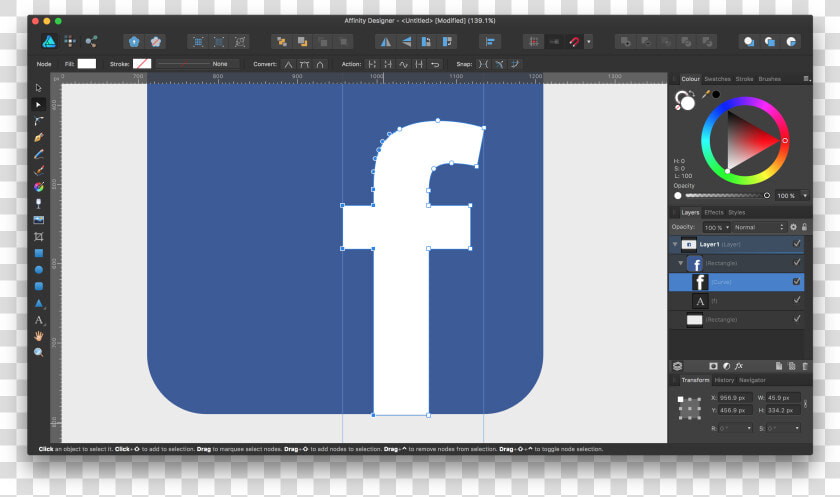This screenshot has width=840, height=497.
Task: Select the Node tool in left toolbar
Action: pos(39,104)
